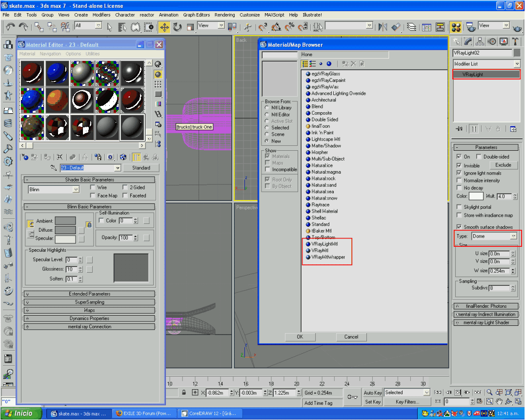Viewport: 525px width, 420px height.
Task: Enable the Skylight portal checkbox
Action: [459, 207]
